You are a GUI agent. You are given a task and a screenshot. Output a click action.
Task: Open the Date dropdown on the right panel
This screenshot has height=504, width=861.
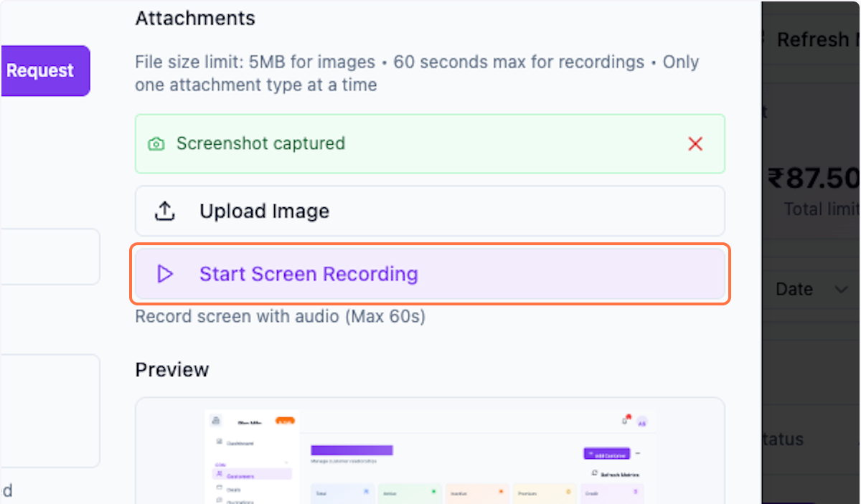point(811,290)
